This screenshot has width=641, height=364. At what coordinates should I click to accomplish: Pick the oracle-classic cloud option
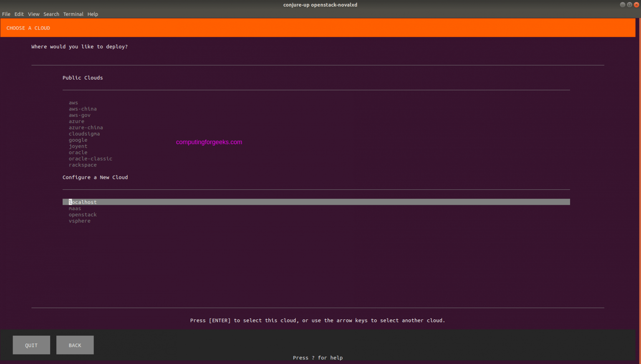pyautogui.click(x=91, y=158)
